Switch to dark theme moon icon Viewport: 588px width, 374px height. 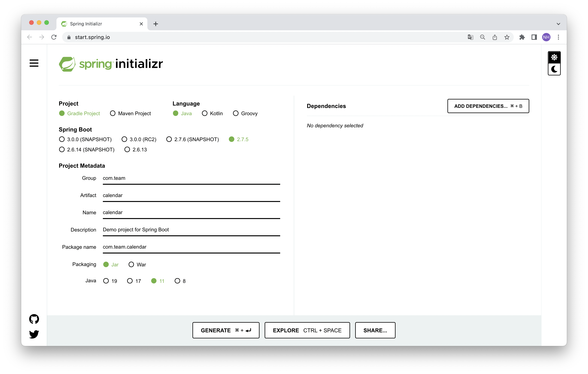point(554,69)
